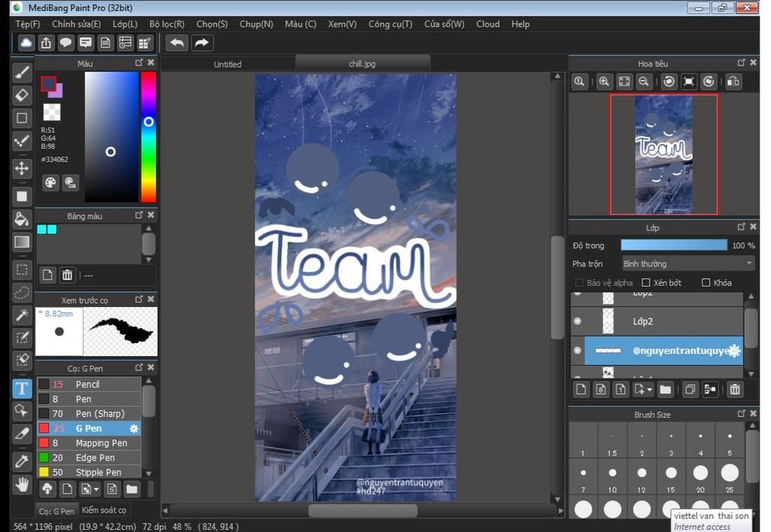Select the Mapping Pen brush
The height and width of the screenshot is (532, 771).
coord(89,443)
